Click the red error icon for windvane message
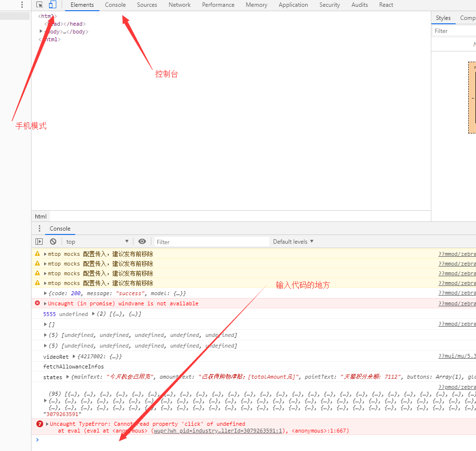Image resolution: width=476 pixels, height=451 pixels. 37,303
